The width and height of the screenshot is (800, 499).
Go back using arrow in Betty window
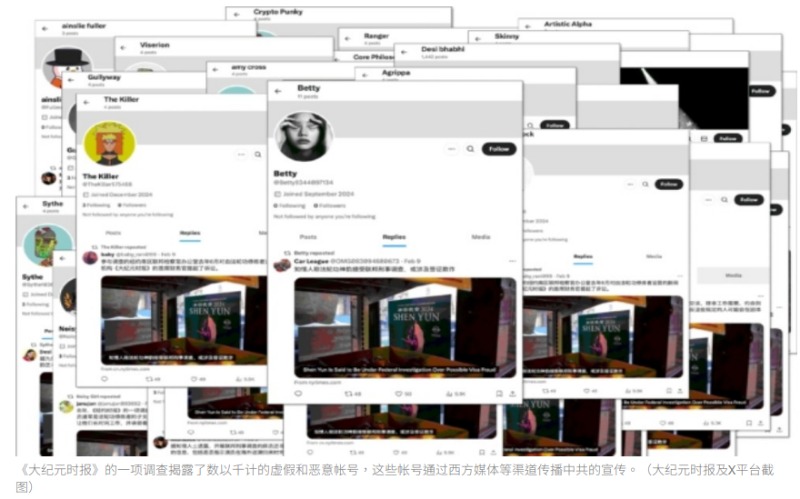click(x=278, y=91)
